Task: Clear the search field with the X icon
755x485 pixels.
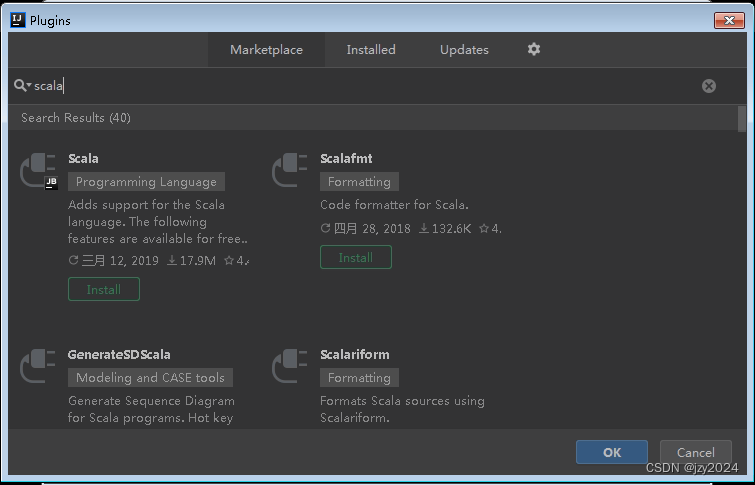Action: [708, 86]
